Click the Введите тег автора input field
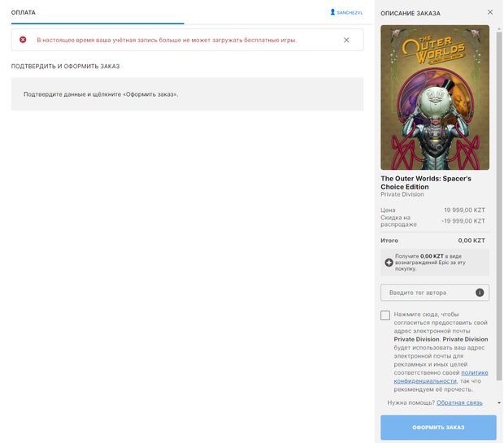Viewport: 504px width, 443px height. click(428, 293)
